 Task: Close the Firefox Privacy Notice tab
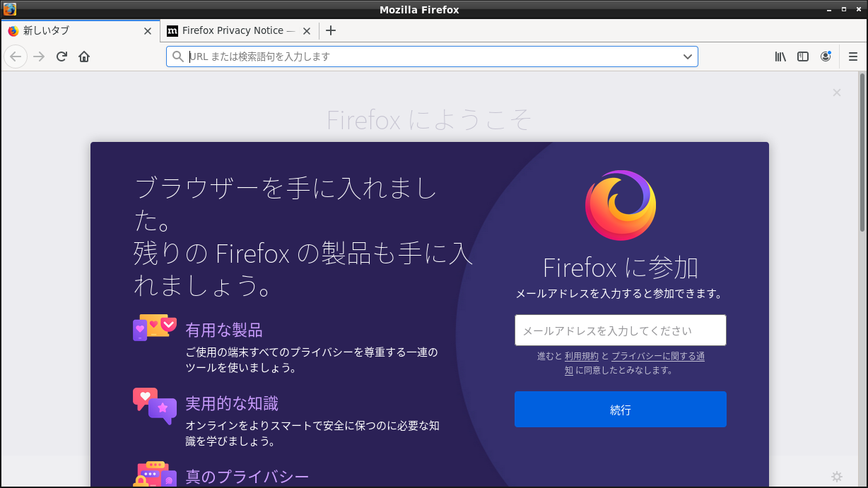coord(307,31)
